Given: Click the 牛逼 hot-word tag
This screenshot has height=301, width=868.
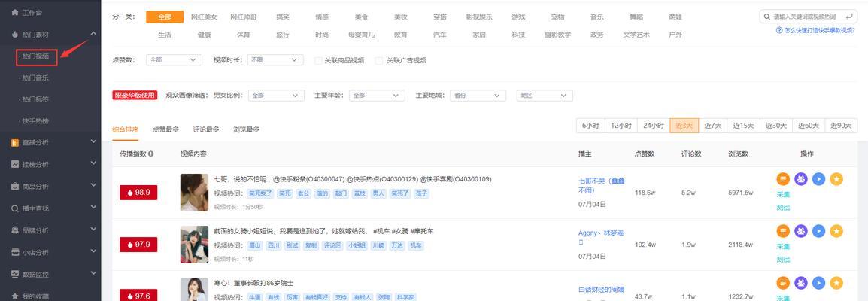Looking at the screenshot, I should pyautogui.click(x=254, y=298).
